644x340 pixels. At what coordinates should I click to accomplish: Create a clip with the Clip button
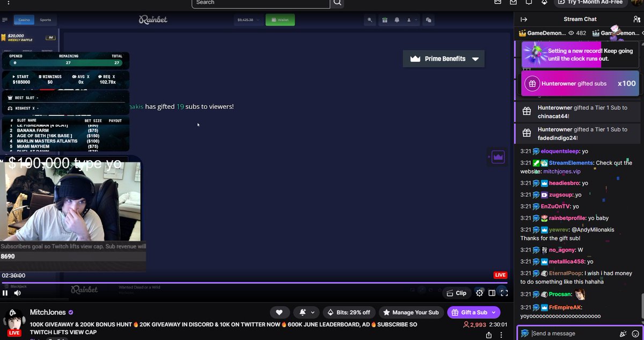[x=456, y=293]
